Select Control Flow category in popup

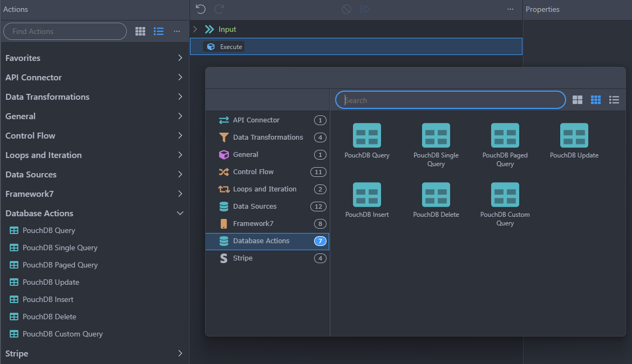[253, 172]
